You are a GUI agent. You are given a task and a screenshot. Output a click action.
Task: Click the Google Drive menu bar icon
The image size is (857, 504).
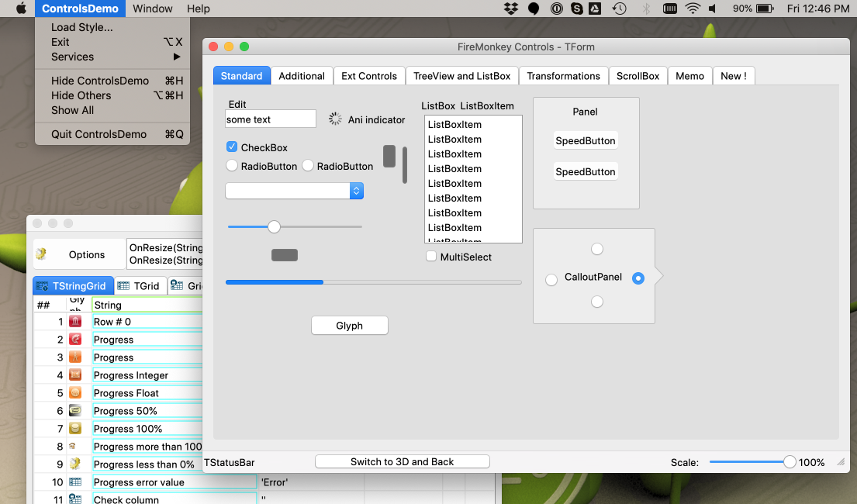tap(595, 9)
